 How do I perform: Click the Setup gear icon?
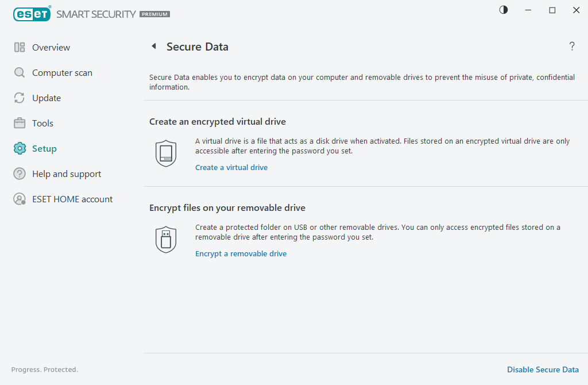tap(20, 148)
